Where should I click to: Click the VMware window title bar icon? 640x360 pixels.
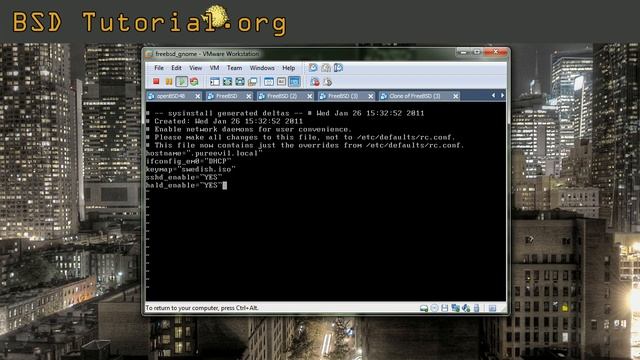(149, 54)
